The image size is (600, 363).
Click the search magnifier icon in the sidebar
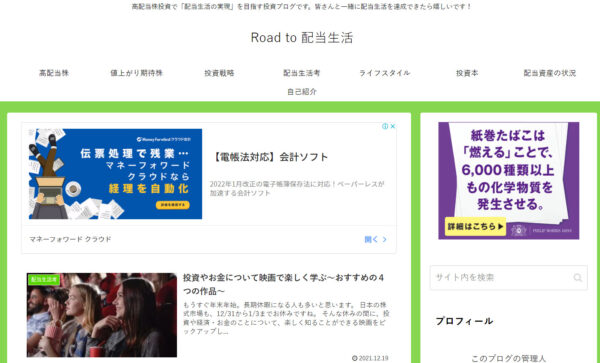coord(577,278)
